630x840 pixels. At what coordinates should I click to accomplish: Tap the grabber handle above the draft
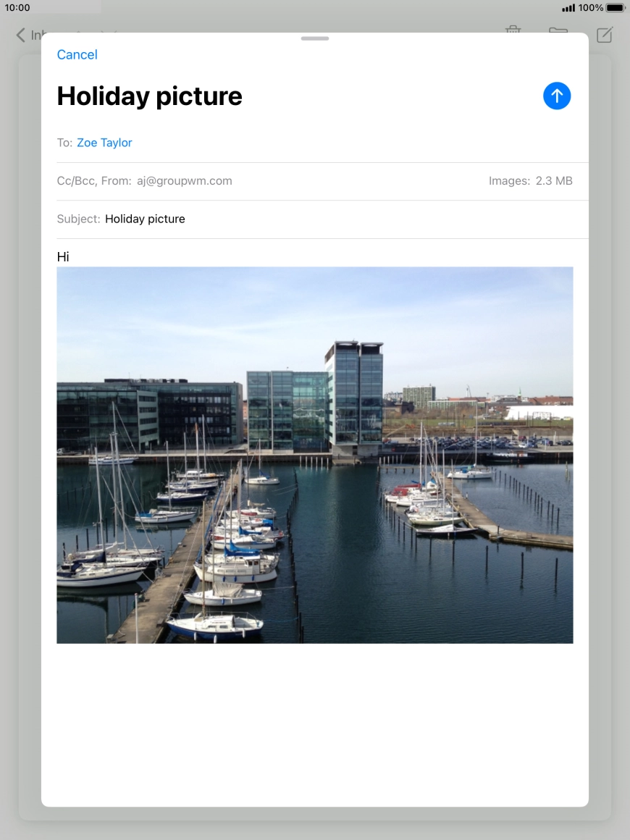pos(314,38)
